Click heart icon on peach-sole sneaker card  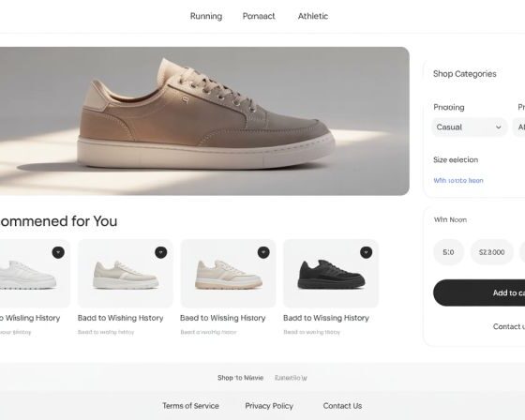point(263,252)
